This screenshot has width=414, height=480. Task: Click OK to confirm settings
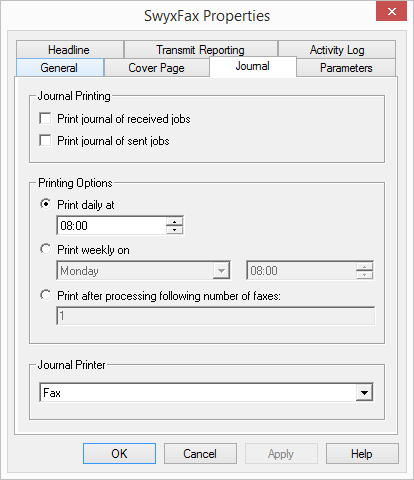point(119,454)
